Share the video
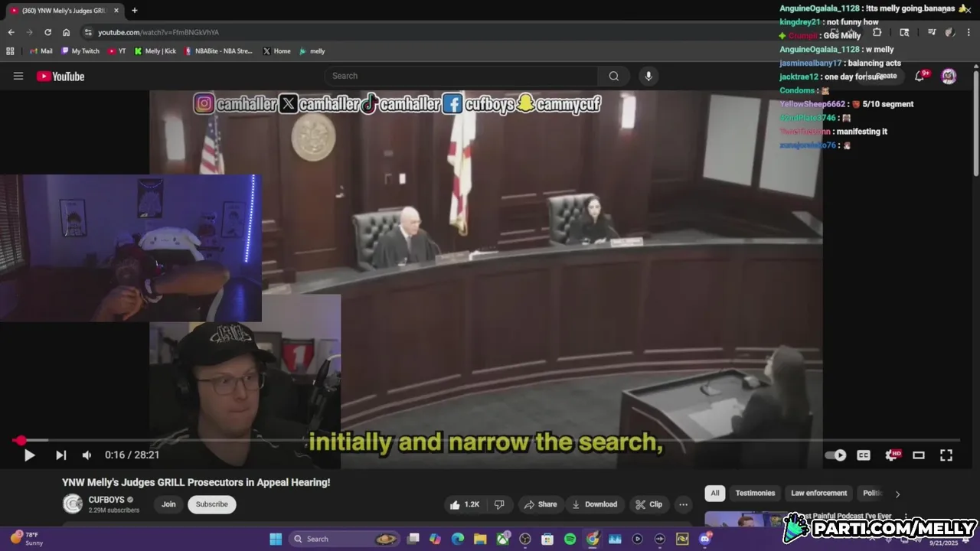This screenshot has height=551, width=980. (x=540, y=504)
